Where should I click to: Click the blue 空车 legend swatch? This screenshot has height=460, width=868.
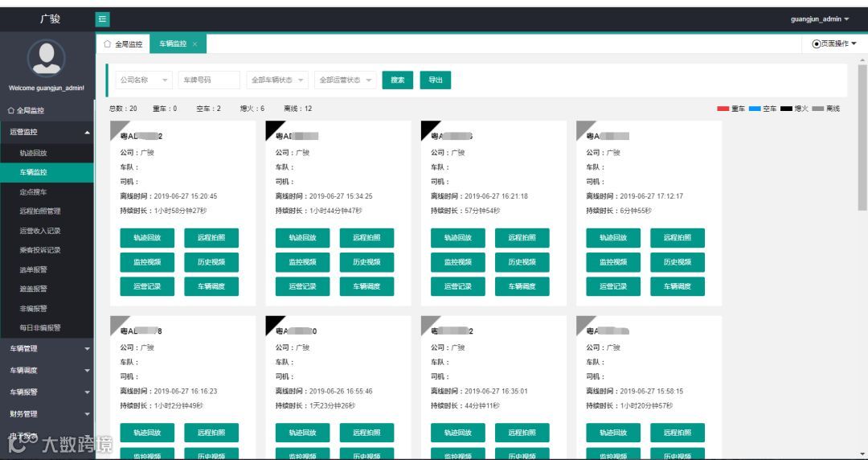pos(755,109)
